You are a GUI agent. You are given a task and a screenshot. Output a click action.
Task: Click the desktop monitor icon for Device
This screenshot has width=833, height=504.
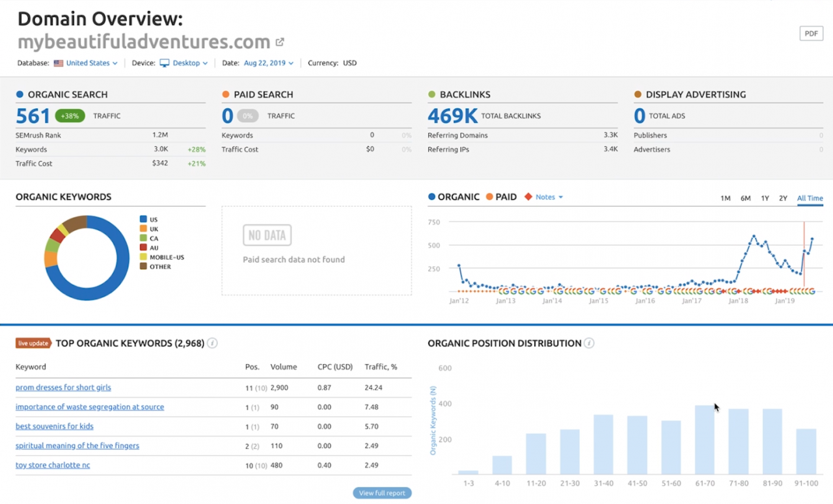165,63
